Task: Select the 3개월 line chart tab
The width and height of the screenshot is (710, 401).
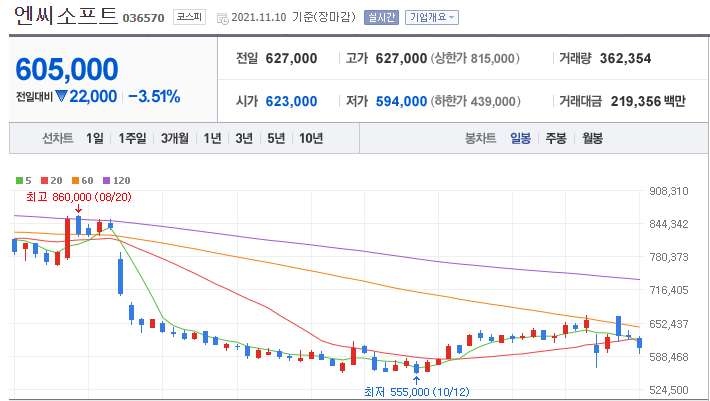Action: tap(174, 138)
